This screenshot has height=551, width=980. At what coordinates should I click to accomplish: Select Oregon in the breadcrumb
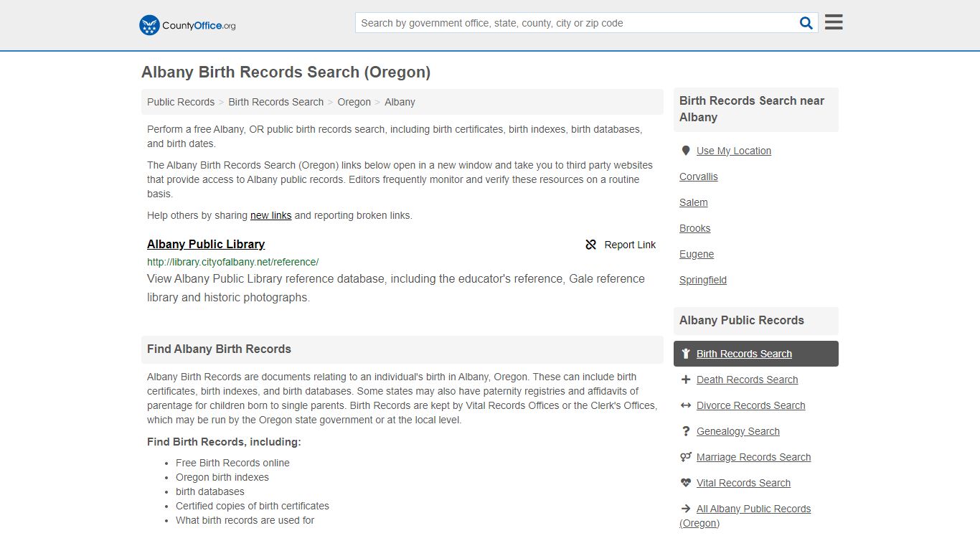coord(354,102)
